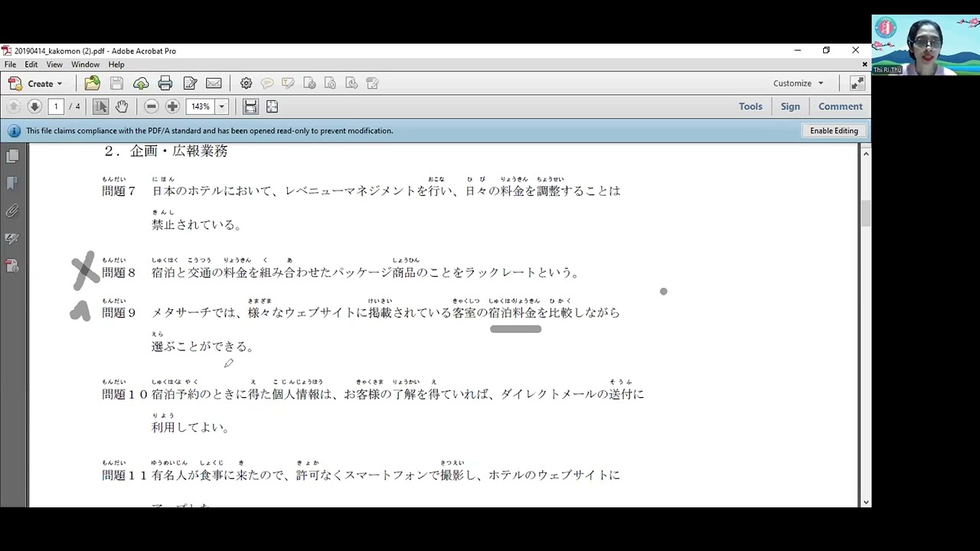
Task: Toggle fit one full page icon
Action: 272,106
